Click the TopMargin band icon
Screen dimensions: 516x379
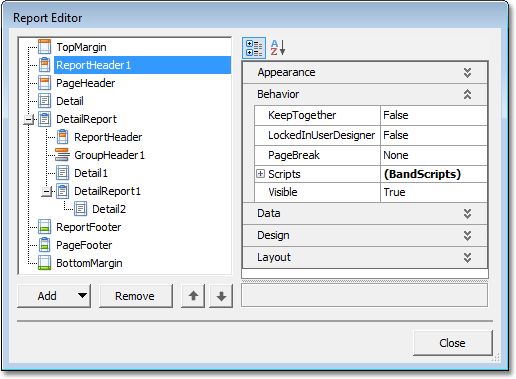click(44, 47)
